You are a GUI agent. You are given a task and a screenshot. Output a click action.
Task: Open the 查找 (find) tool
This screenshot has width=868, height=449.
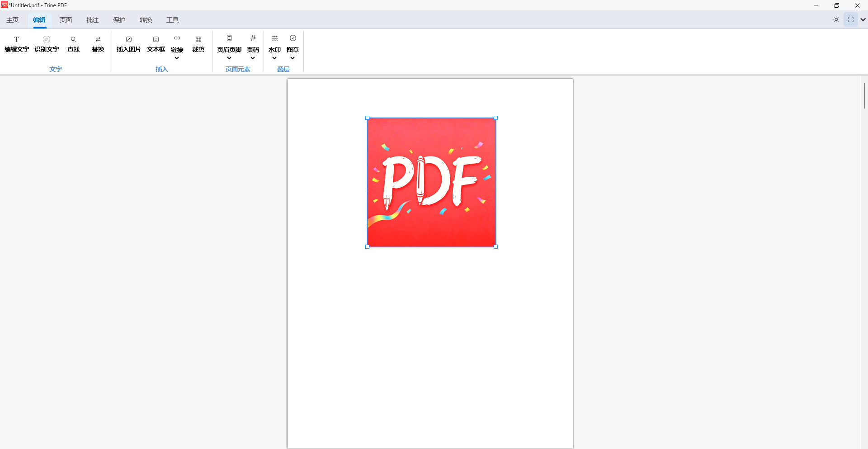click(x=74, y=44)
